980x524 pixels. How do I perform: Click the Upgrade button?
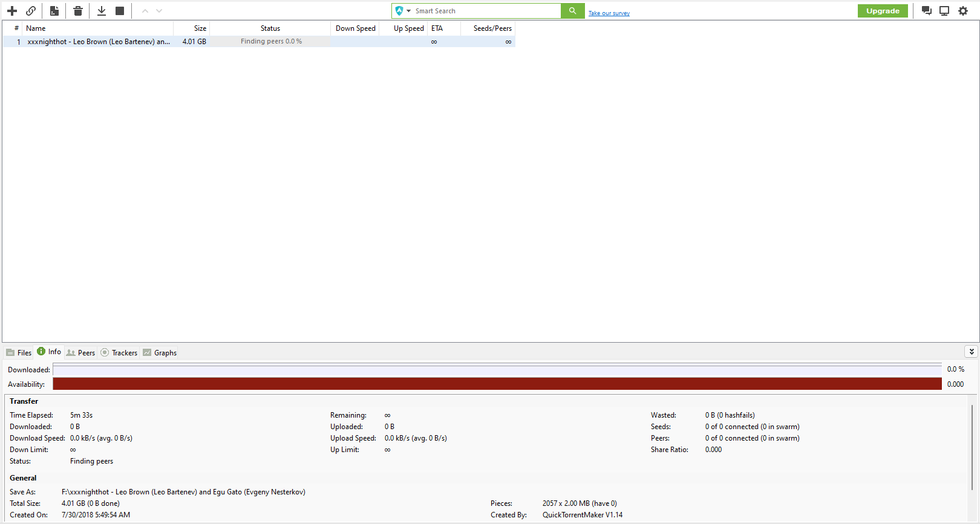(883, 11)
